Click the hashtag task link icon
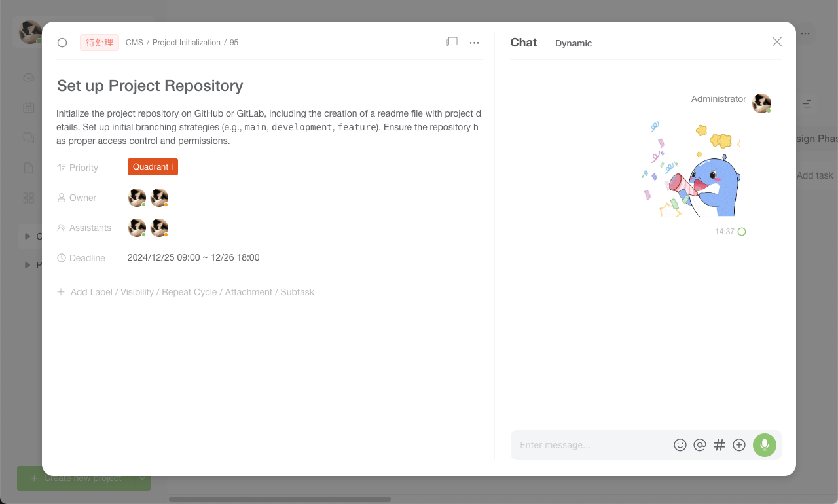The height and width of the screenshot is (504, 838). pyautogui.click(x=720, y=445)
